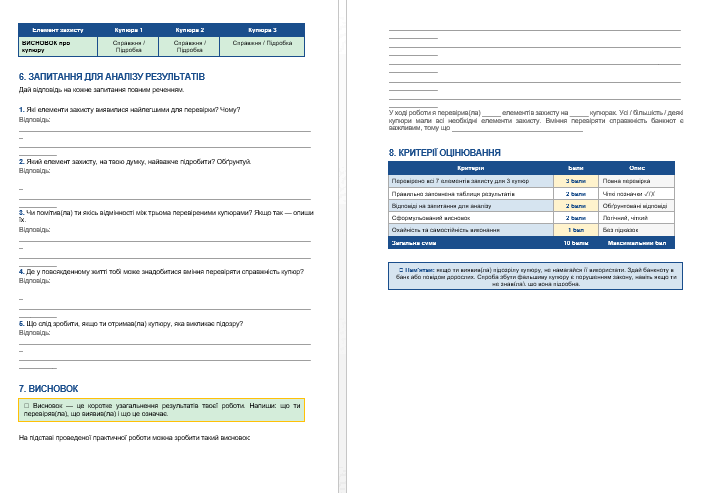Screen dimensions: 704x493
Task: Click the answer line under question 2
Action: coord(165,199)
